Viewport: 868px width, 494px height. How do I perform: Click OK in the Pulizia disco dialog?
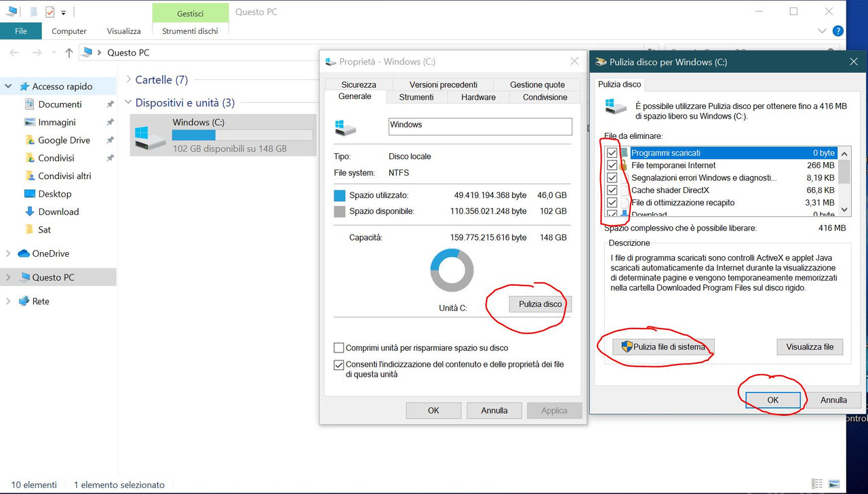[773, 400]
